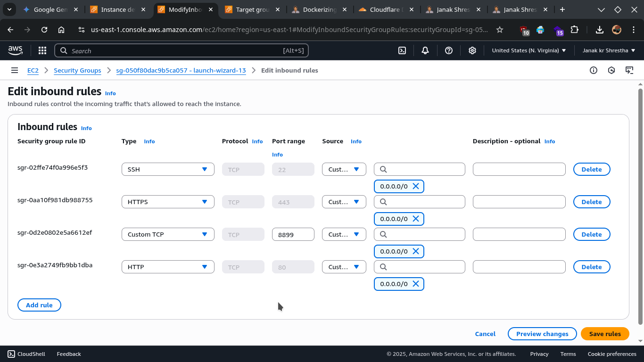Open the left sidebar hamburger menu

click(x=15, y=70)
